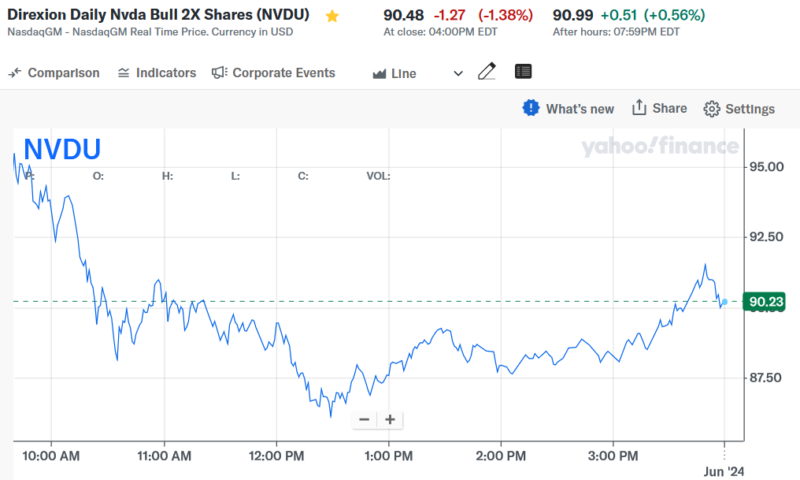Add NVDU to watchlist with star icon
Viewport: 800px width, 480px height.
332,16
